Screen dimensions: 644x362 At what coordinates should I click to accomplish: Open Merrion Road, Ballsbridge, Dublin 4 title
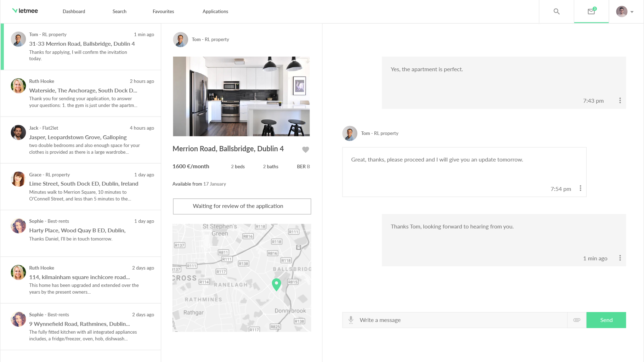pyautogui.click(x=228, y=149)
